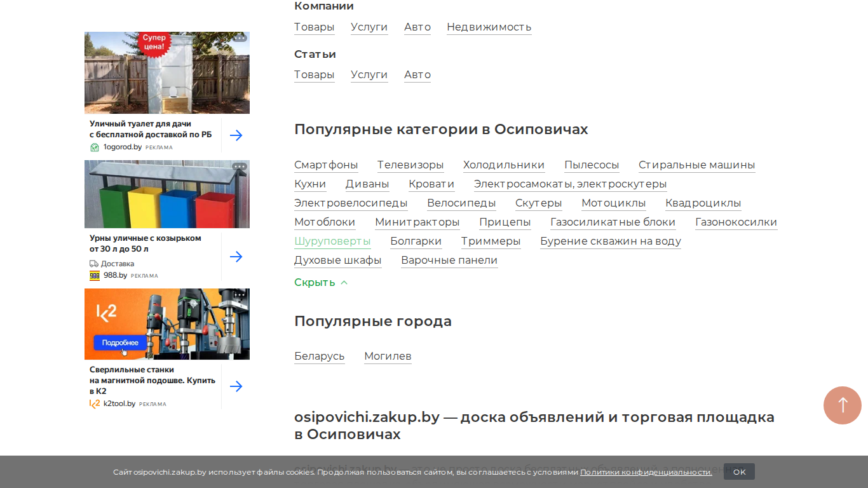The image size is (868, 488).
Task: Open Бурение скважин на воду category
Action: pyautogui.click(x=611, y=241)
